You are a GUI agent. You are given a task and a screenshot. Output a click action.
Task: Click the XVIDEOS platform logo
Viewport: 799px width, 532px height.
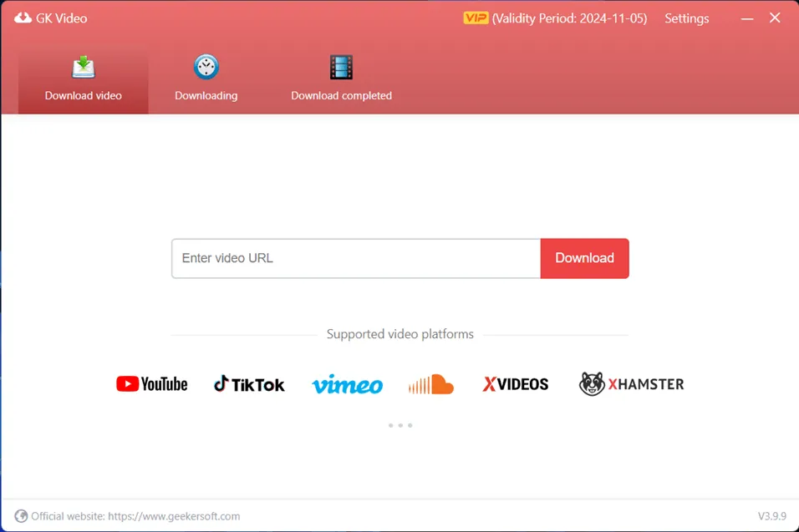[x=516, y=384]
